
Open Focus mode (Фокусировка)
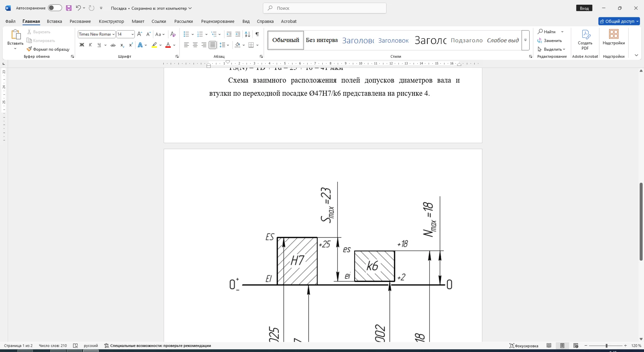tap(524, 346)
